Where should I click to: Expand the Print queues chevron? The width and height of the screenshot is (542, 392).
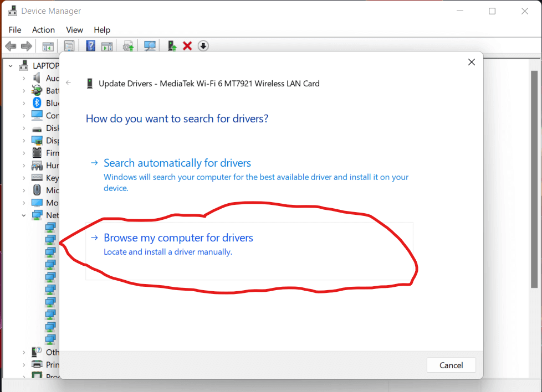tap(23, 365)
